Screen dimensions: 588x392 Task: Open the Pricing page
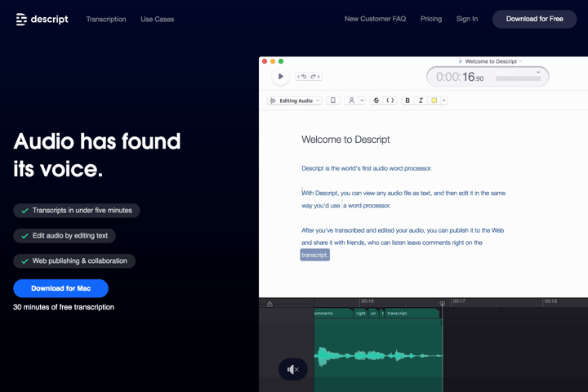[x=431, y=19]
